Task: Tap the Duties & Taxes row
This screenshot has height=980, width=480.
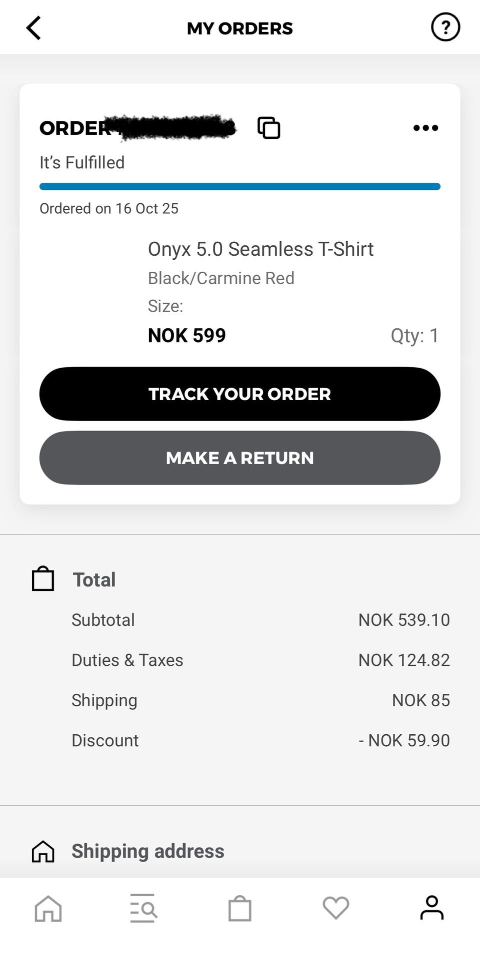Action: pyautogui.click(x=260, y=660)
